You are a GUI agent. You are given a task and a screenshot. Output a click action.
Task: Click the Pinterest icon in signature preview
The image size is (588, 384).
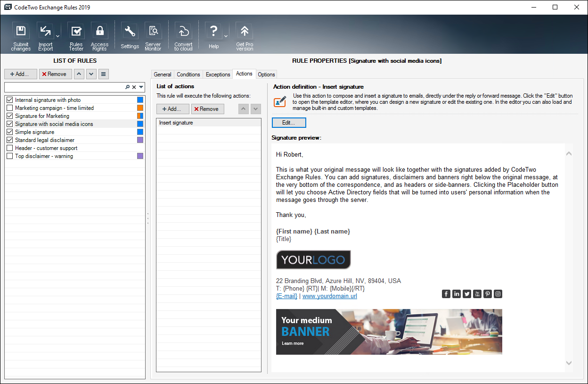488,294
